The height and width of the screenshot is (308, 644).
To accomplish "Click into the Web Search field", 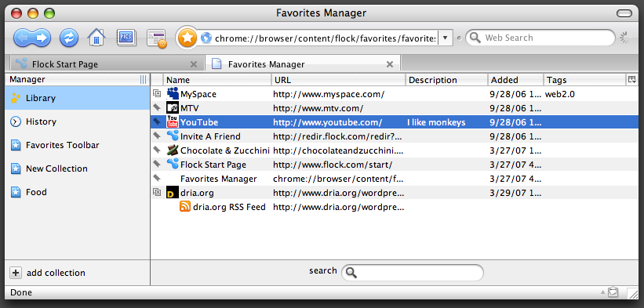I will coord(540,38).
